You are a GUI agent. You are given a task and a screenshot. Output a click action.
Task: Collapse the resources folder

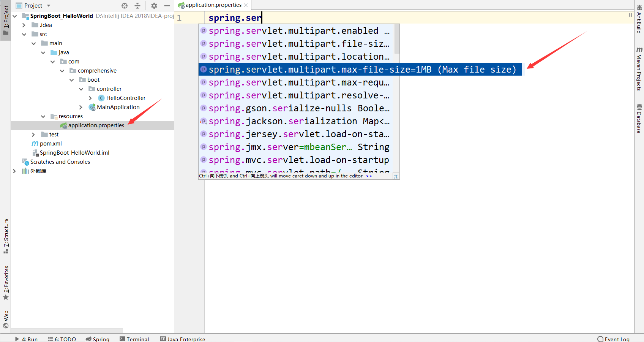point(43,116)
